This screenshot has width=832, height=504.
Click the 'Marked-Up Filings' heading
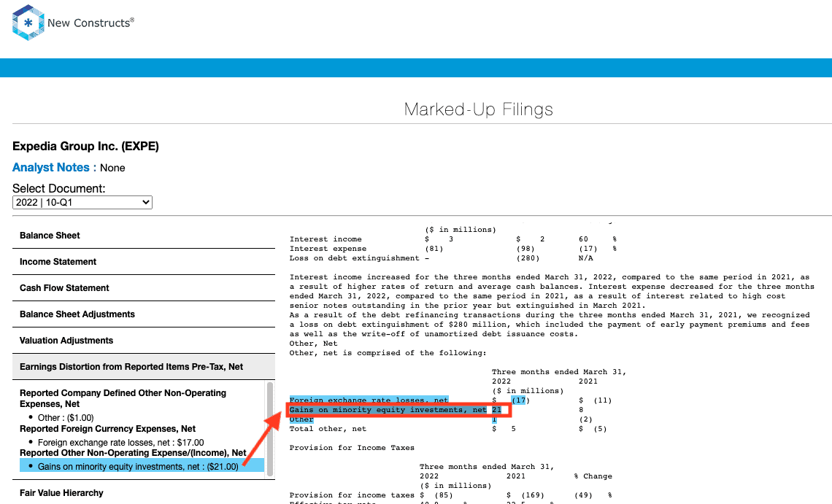pos(479,109)
